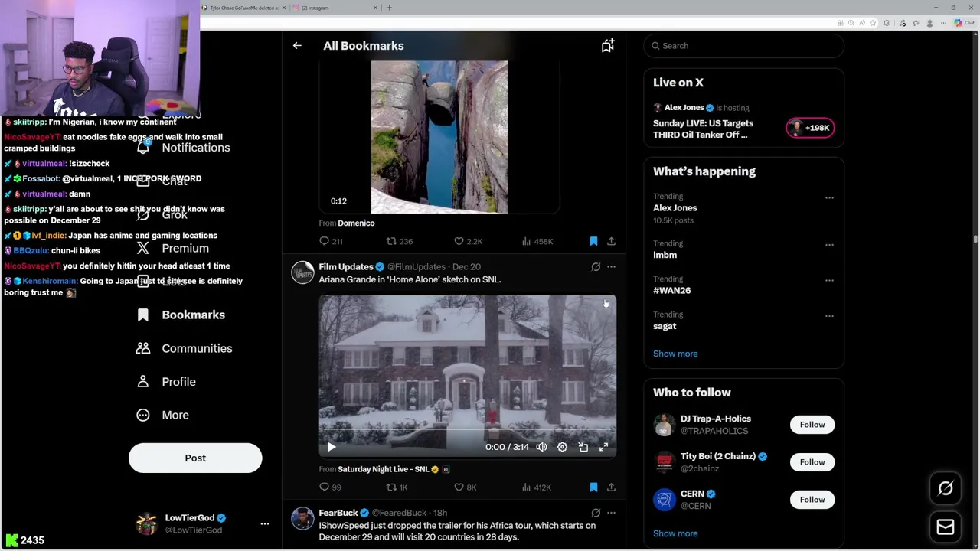Switch to the Instagram browser tab
The height and width of the screenshot is (551, 980).
(333, 8)
